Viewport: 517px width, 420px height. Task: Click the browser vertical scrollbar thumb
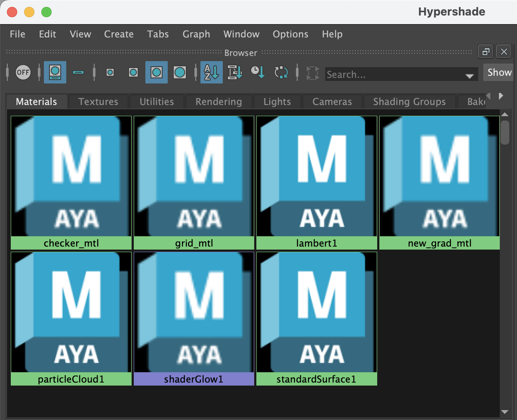click(505, 132)
